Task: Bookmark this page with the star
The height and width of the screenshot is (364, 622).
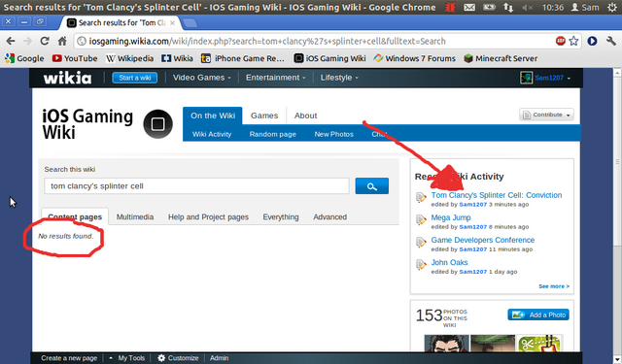Action: pos(573,41)
